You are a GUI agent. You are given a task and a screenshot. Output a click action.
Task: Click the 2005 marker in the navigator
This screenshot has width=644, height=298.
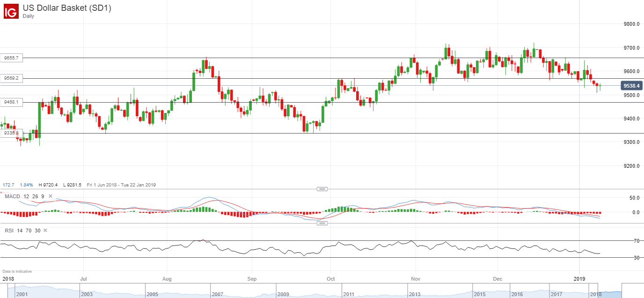click(152, 294)
